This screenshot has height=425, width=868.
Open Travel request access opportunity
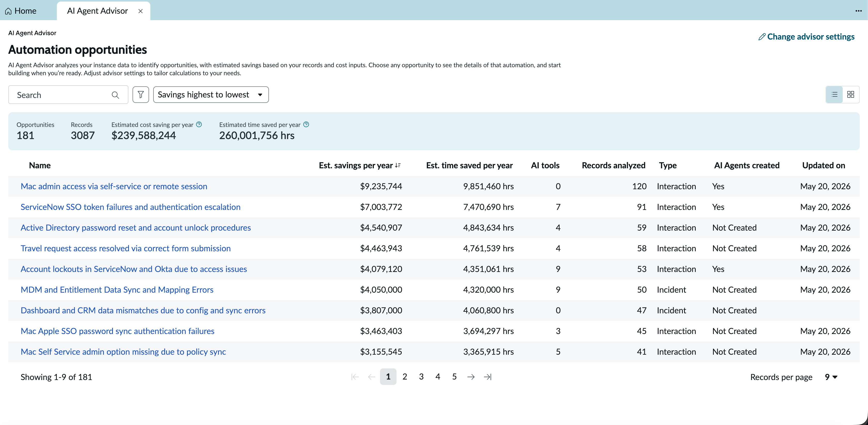click(x=126, y=248)
